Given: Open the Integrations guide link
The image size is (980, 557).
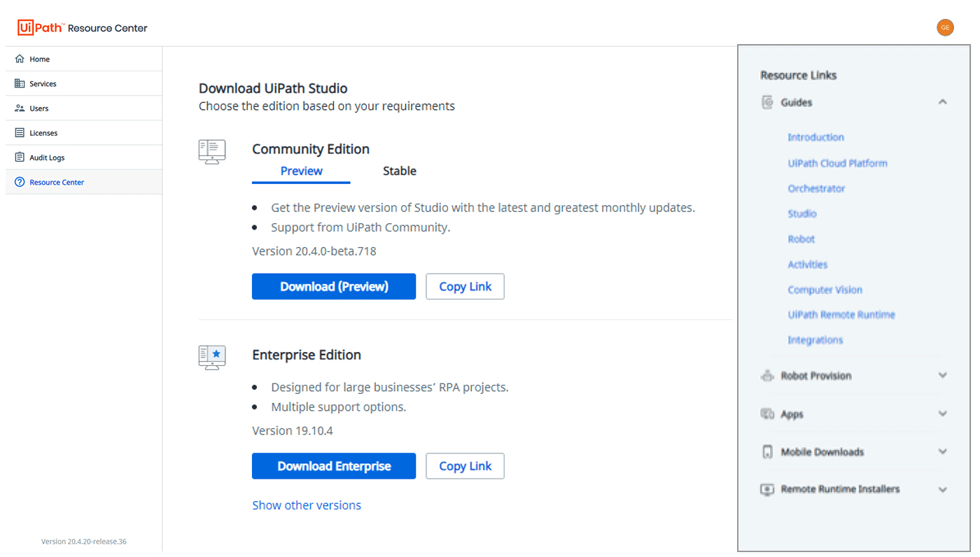Looking at the screenshot, I should coord(815,340).
